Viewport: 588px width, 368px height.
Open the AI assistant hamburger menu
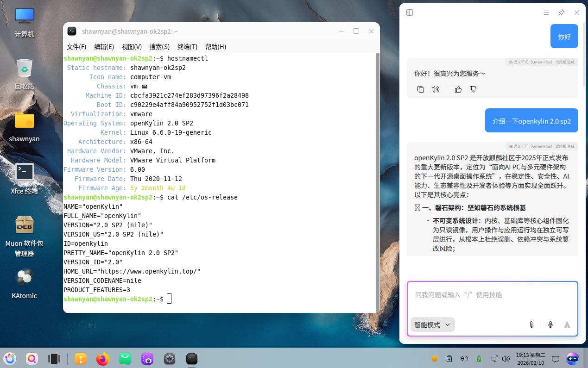point(546,12)
